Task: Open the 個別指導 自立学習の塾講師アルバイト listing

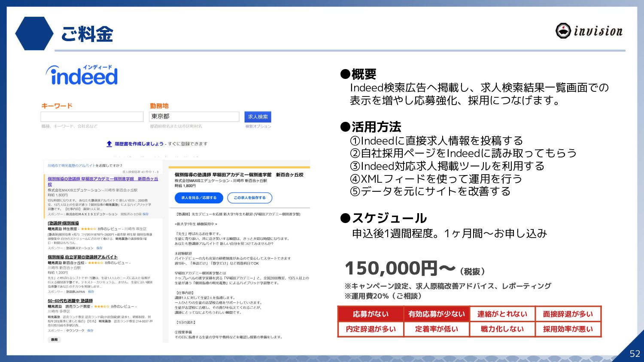Action: [82, 257]
